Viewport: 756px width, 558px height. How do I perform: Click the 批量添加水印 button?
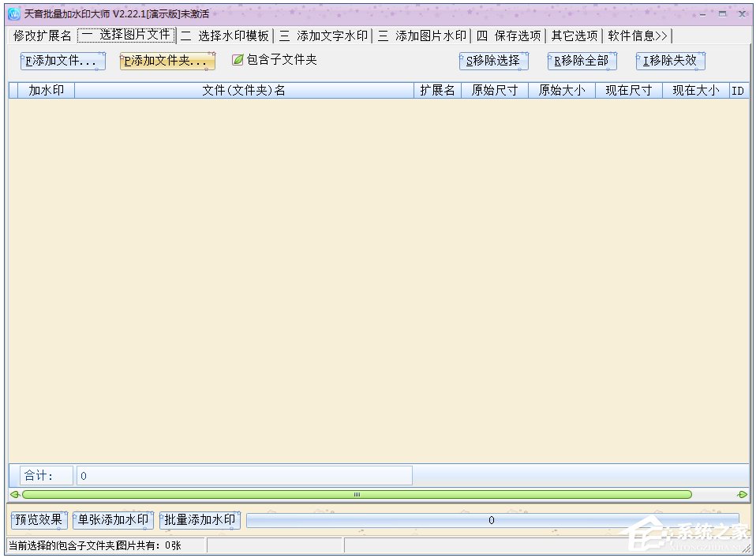click(x=200, y=520)
